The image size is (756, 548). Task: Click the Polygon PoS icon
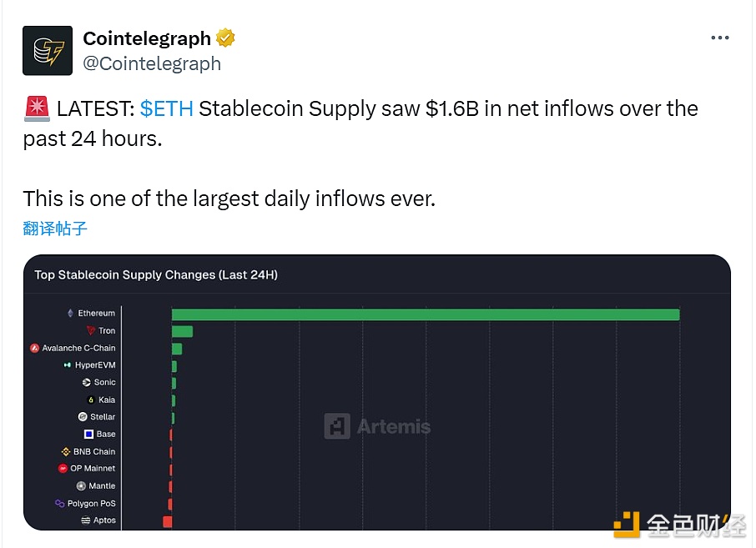[59, 504]
